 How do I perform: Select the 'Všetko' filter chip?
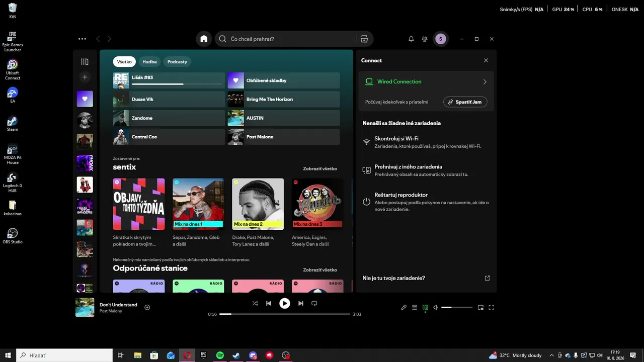click(124, 62)
